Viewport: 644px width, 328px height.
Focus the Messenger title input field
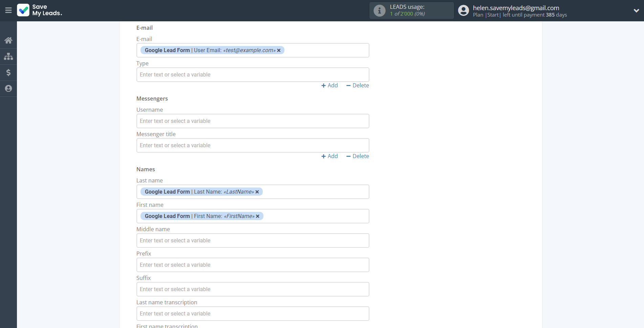(253, 145)
